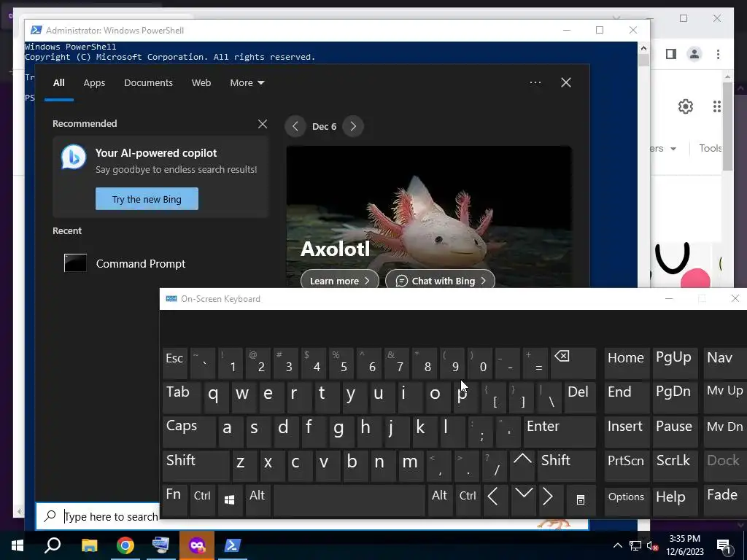Toggle the Caps key on keyboard

point(189,432)
